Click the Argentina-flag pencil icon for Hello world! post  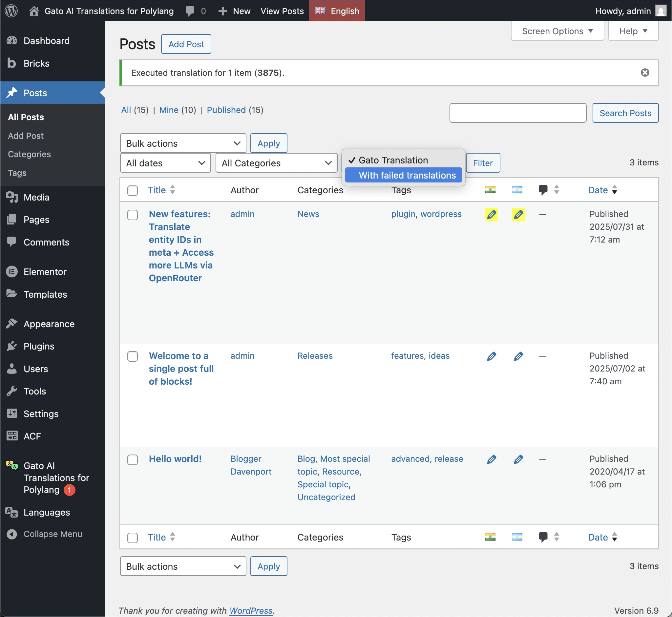click(518, 459)
